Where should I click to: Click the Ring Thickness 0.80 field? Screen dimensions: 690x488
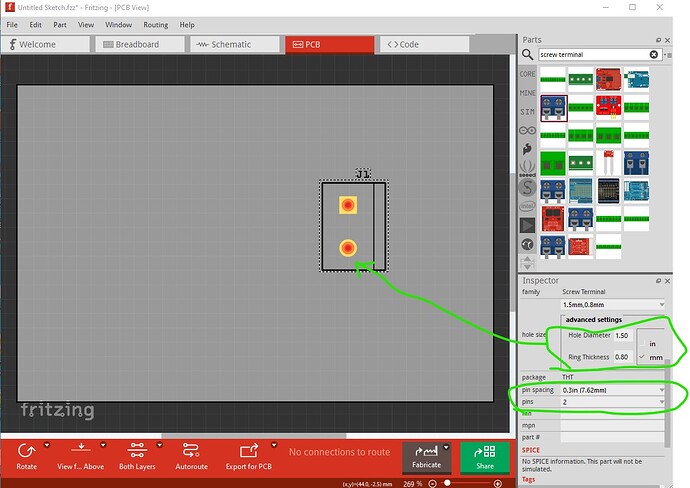click(624, 357)
